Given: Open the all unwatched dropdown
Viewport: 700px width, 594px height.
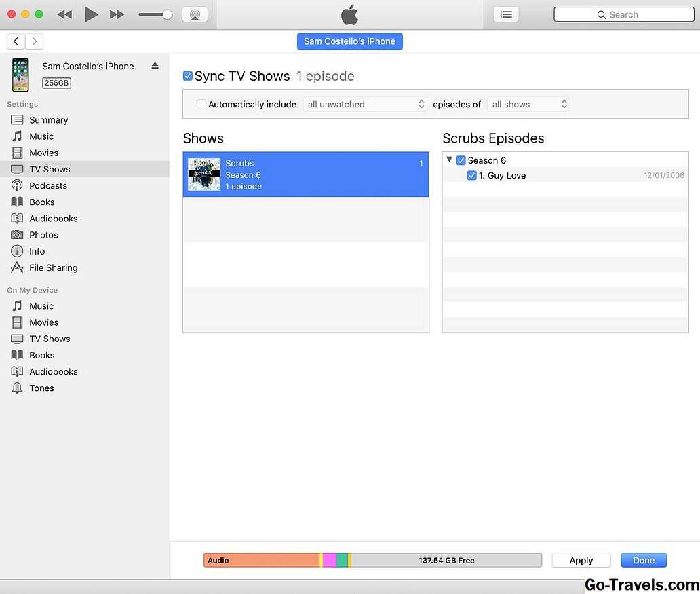Looking at the screenshot, I should point(365,105).
